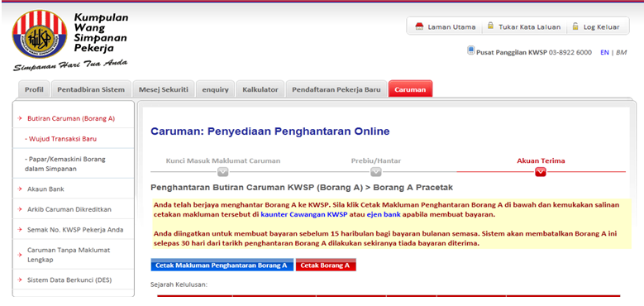The height and width of the screenshot is (306, 644).
Task: Click Prebiu/Hantar step label
Action: point(376,160)
